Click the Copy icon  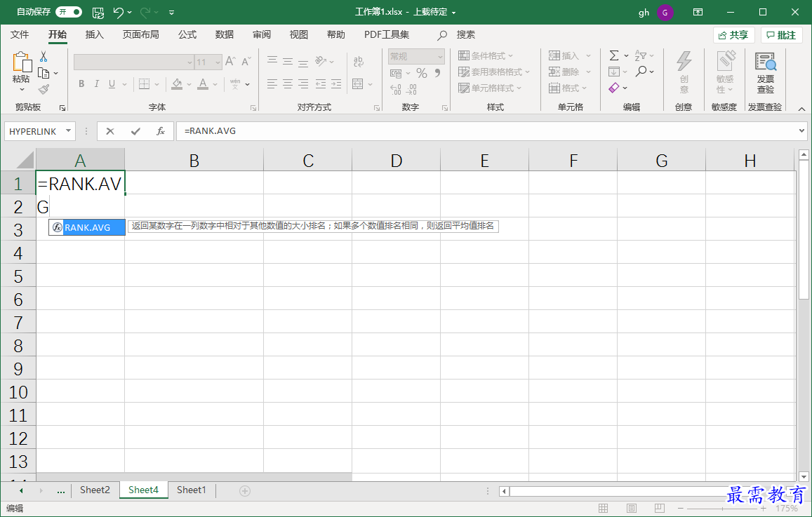click(x=44, y=73)
